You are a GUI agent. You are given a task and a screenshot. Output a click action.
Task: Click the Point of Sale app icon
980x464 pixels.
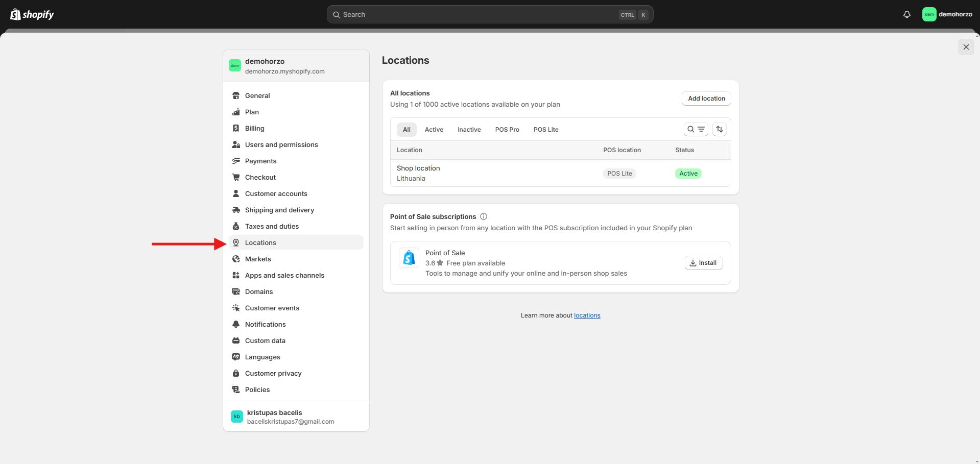point(409,258)
